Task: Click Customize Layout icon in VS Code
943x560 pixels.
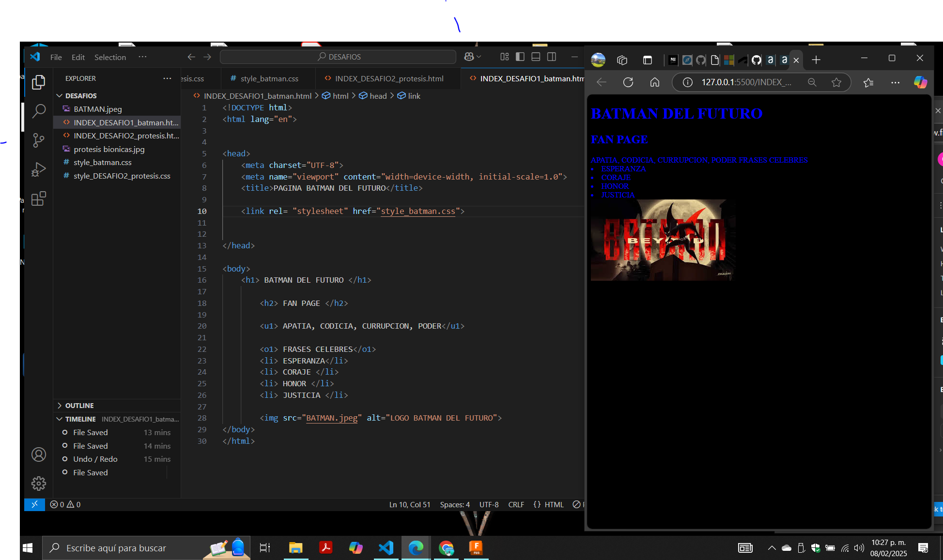Action: (x=504, y=57)
